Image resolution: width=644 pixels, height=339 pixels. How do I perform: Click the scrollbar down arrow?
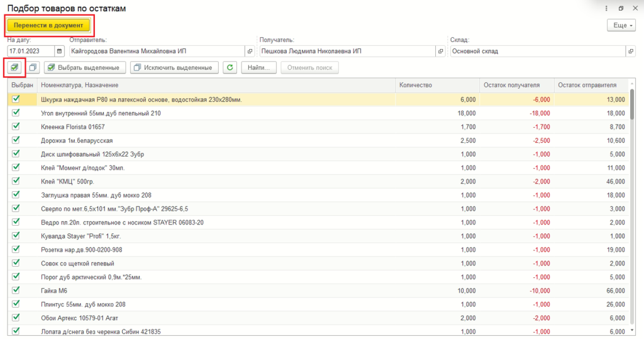point(632,331)
